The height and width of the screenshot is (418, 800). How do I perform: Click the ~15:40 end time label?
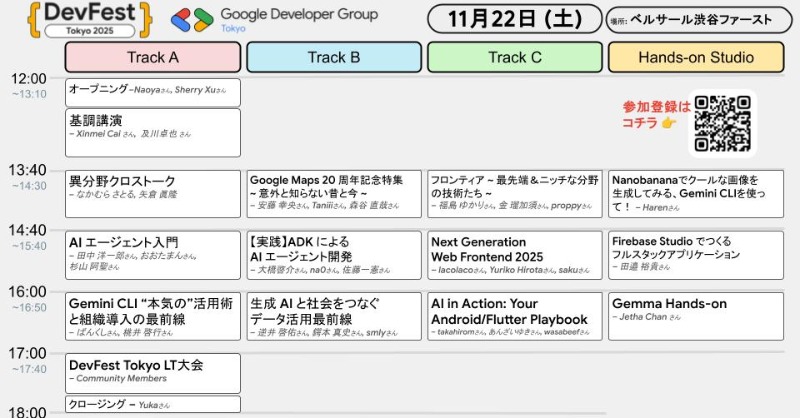[x=30, y=247]
